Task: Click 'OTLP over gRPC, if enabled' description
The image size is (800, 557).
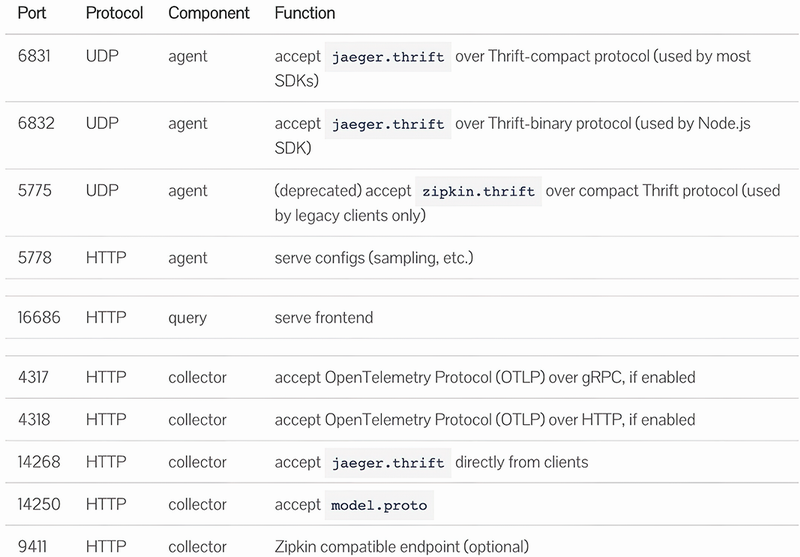Action: (x=485, y=377)
